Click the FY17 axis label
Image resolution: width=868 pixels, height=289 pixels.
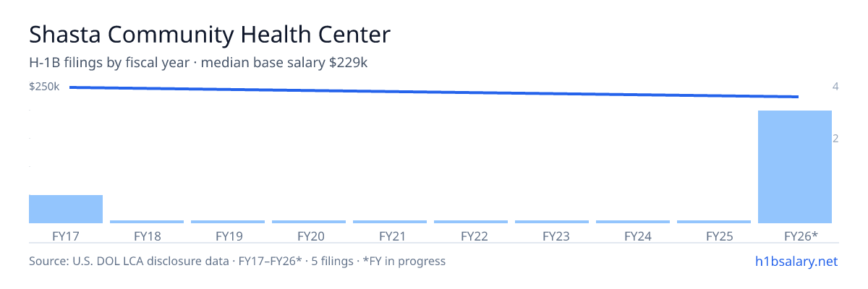tap(66, 236)
